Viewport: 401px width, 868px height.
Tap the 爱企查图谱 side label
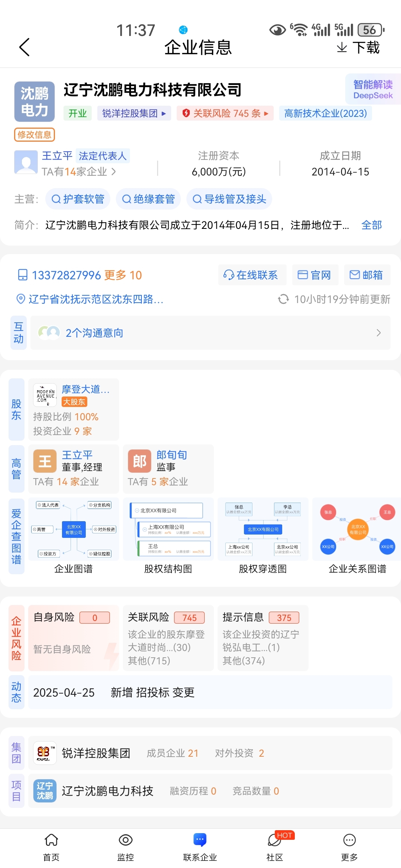tap(16, 536)
